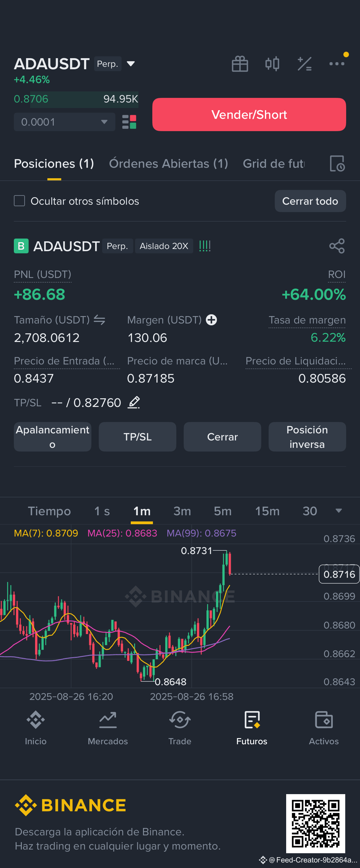Select the 30 chart interval
This screenshot has width=360, height=868.
coord(310,511)
